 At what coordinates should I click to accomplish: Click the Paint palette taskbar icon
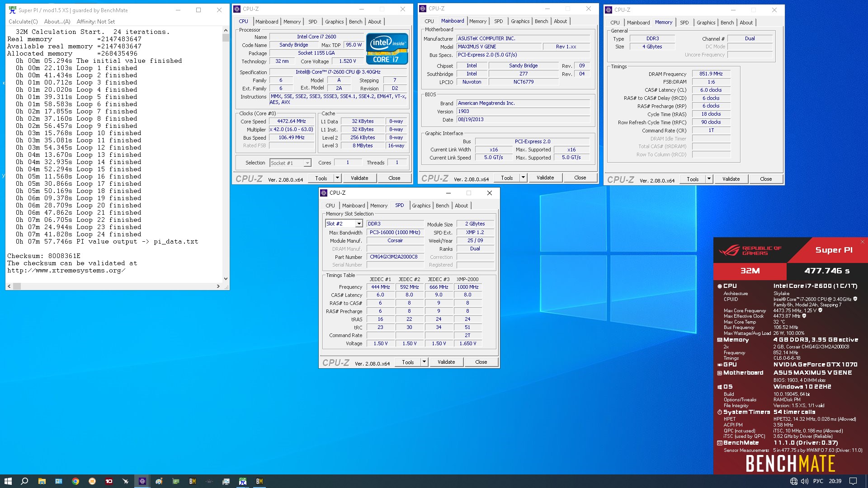click(x=159, y=481)
